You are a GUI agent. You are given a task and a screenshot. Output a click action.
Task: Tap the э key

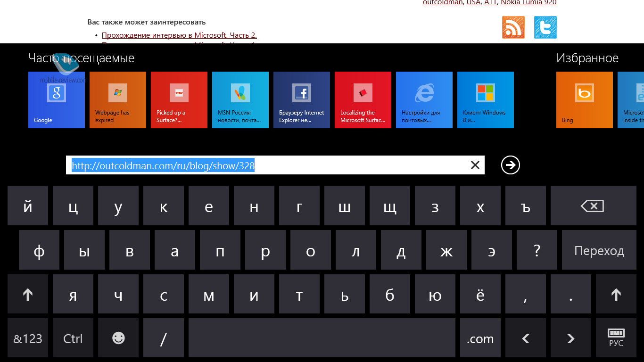click(x=492, y=250)
